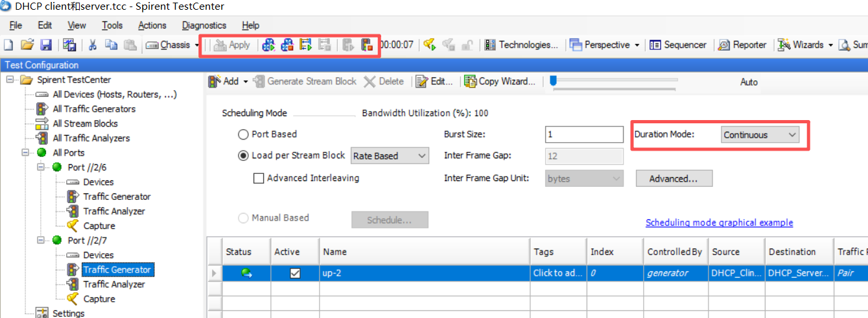Image resolution: width=868 pixels, height=318 pixels.
Task: Click the Stop Traffic traffic-light icon
Action: (367, 45)
